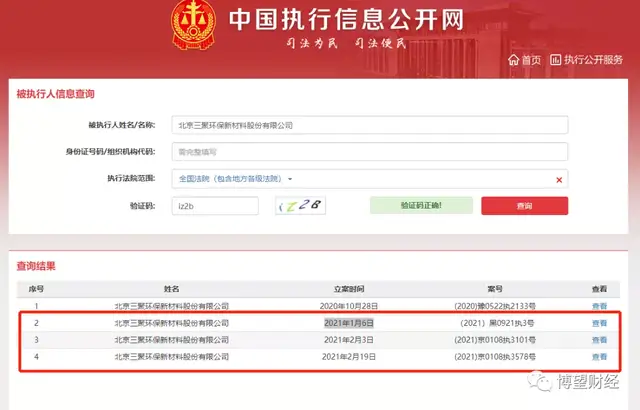Select case number (2021)京0108执3578号
This screenshot has width=640, height=410.
point(495,357)
